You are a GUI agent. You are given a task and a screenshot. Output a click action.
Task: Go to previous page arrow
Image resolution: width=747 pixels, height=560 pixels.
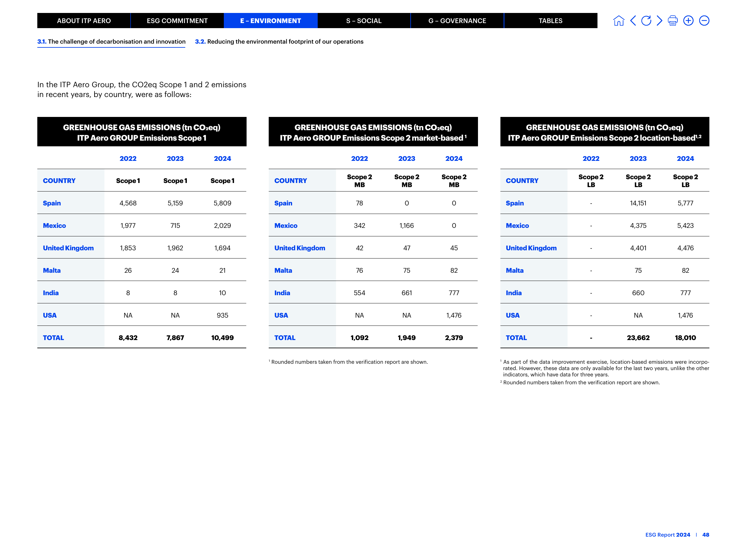[633, 21]
